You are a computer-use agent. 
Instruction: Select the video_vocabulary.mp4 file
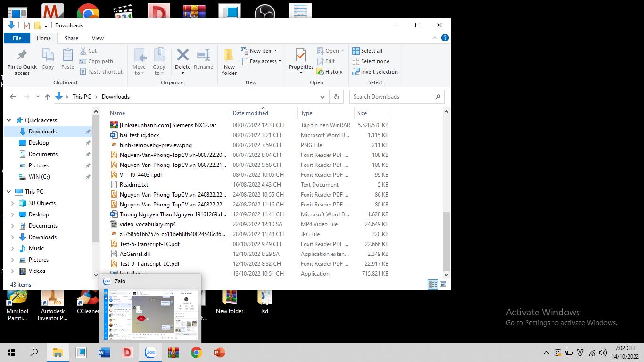(x=148, y=224)
